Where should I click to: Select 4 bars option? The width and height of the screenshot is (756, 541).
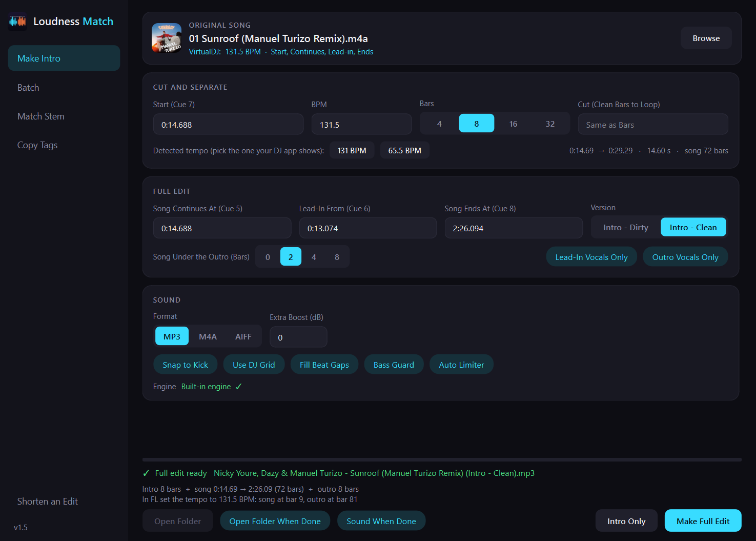point(439,124)
